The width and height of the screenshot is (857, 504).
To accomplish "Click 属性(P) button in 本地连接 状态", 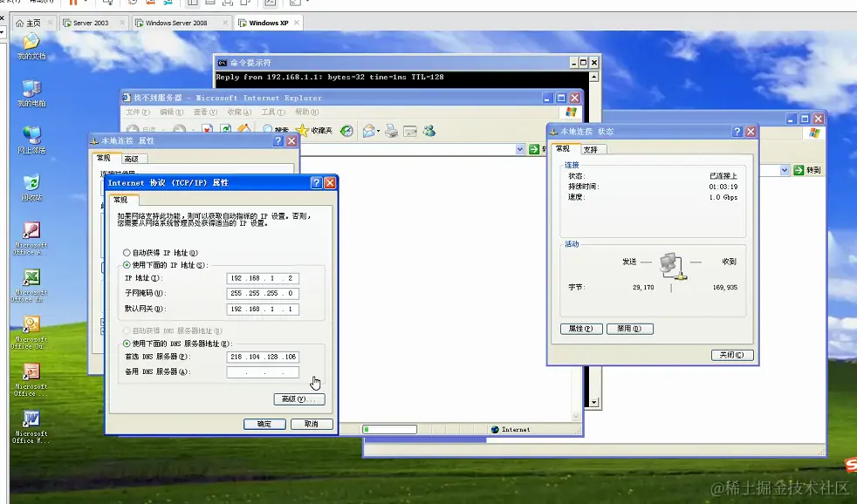I will point(581,329).
